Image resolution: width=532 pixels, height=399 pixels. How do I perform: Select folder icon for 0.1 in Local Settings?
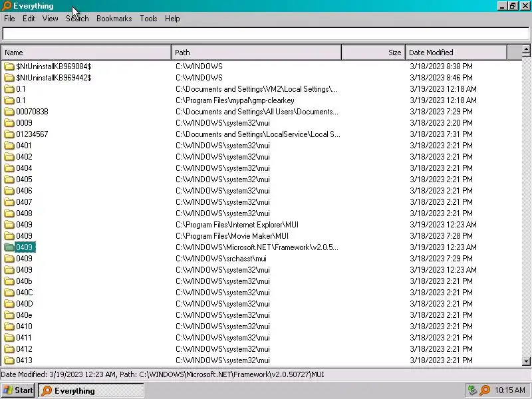(x=9, y=89)
